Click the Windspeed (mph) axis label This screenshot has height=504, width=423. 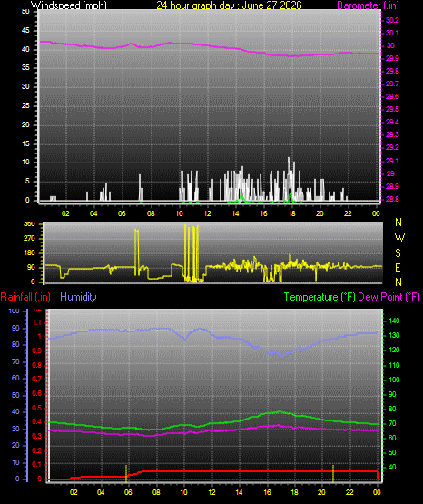point(69,5)
